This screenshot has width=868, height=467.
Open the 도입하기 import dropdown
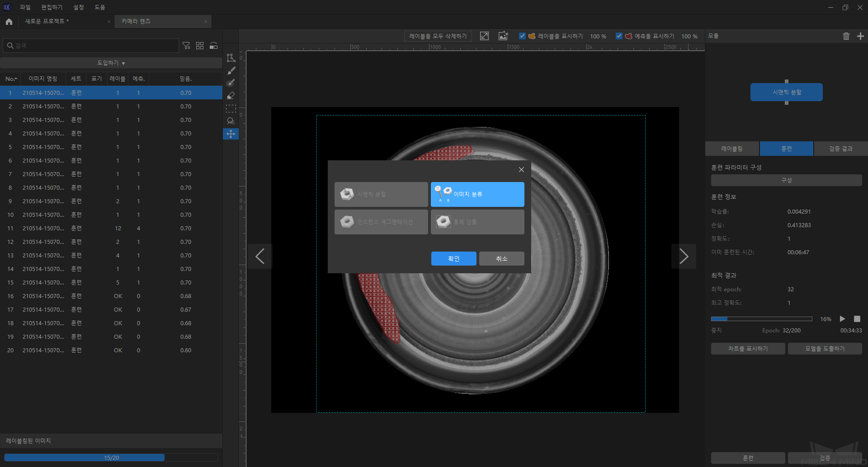pos(111,63)
